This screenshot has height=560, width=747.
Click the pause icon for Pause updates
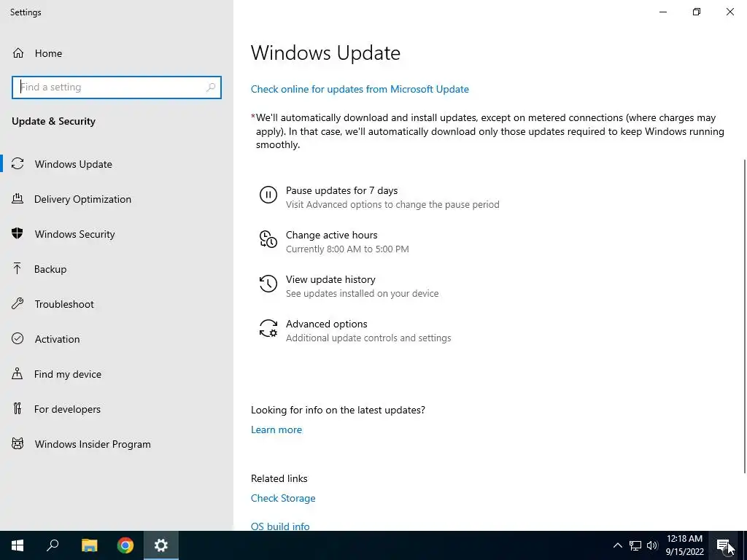268,195
